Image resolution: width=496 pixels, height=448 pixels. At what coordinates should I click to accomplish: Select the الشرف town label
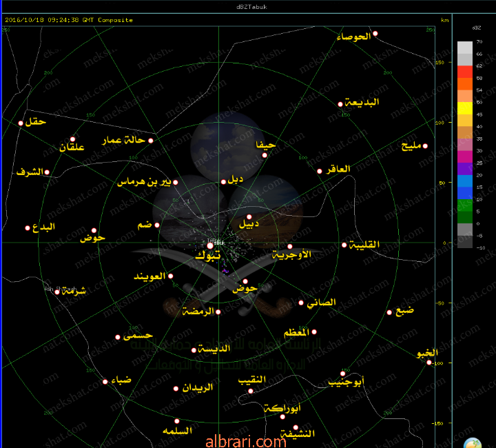pos(30,172)
